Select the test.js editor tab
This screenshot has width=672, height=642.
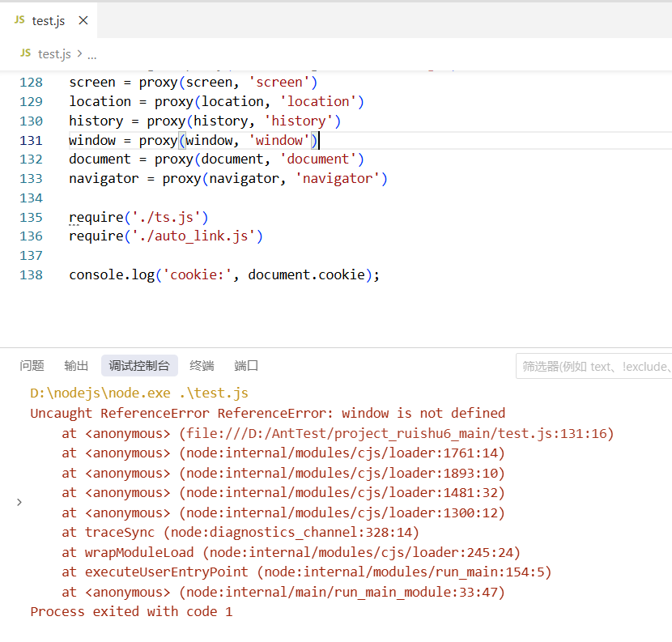point(49,21)
